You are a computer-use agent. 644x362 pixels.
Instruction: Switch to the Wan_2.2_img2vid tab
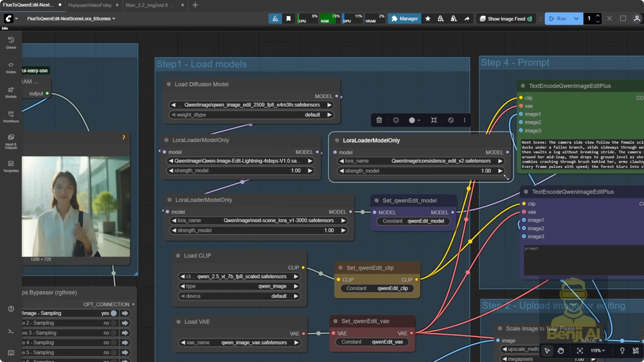pyautogui.click(x=148, y=5)
